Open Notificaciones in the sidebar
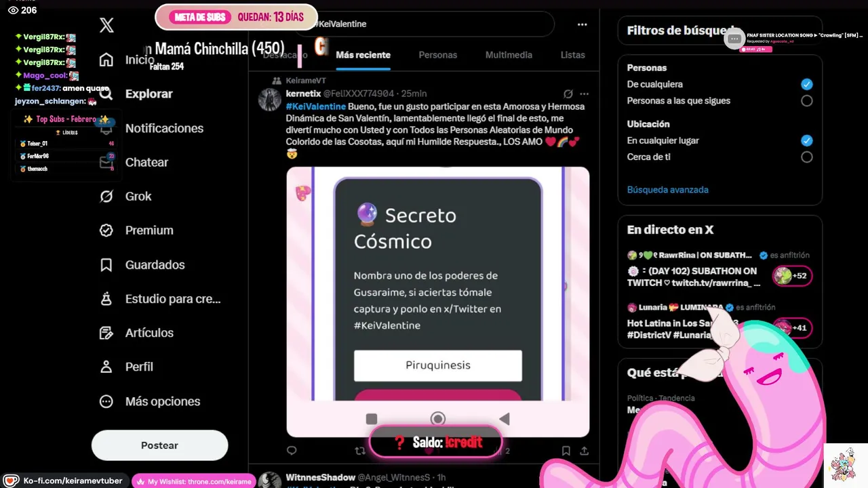The image size is (868, 488). (164, 128)
